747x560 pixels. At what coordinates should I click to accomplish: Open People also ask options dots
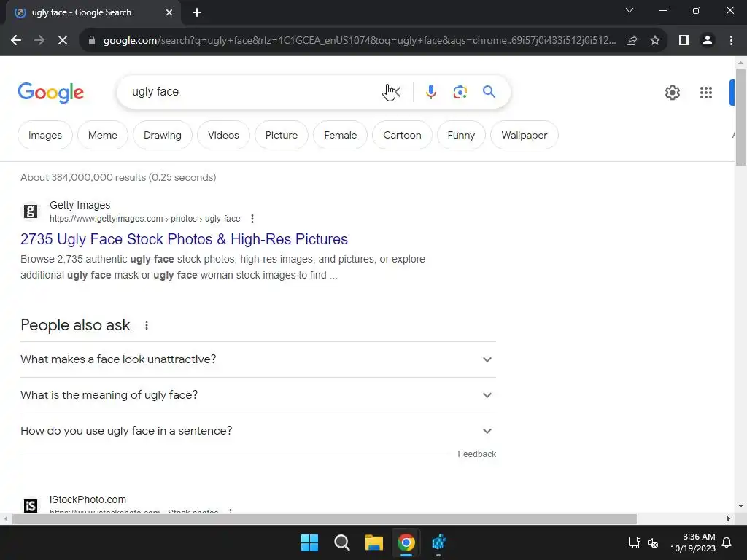tap(146, 325)
